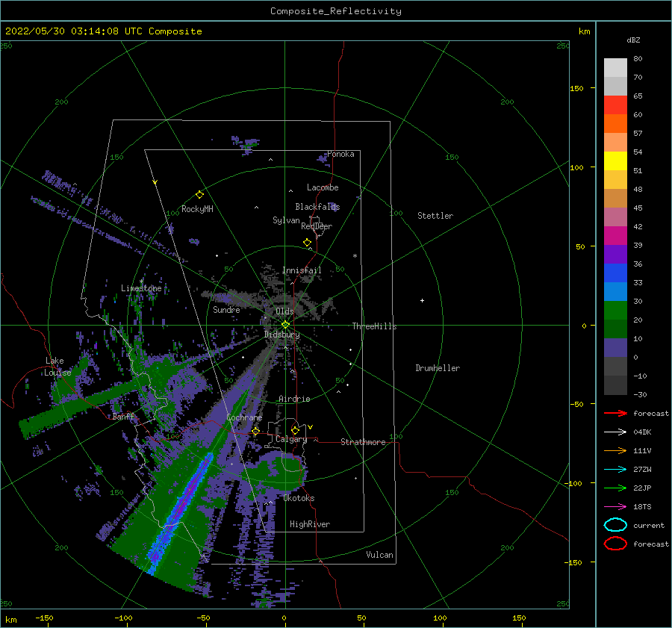Click the cyan 27ZW arrow legend icon

coord(615,470)
